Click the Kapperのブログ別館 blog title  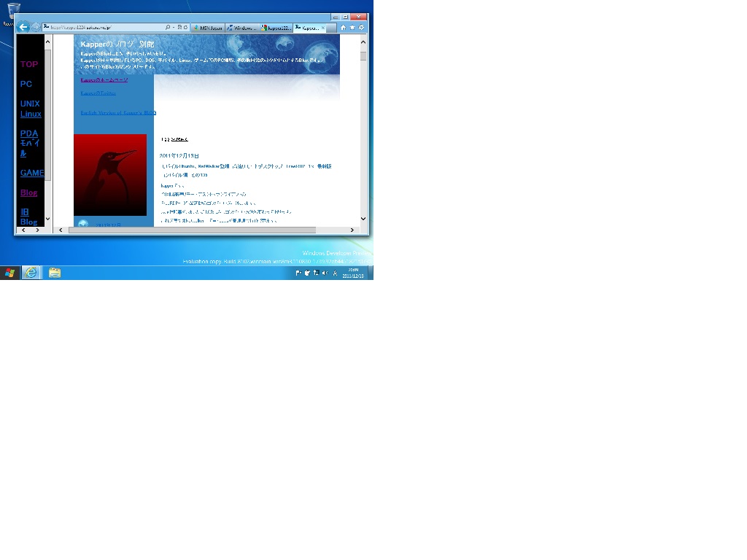coord(117,44)
